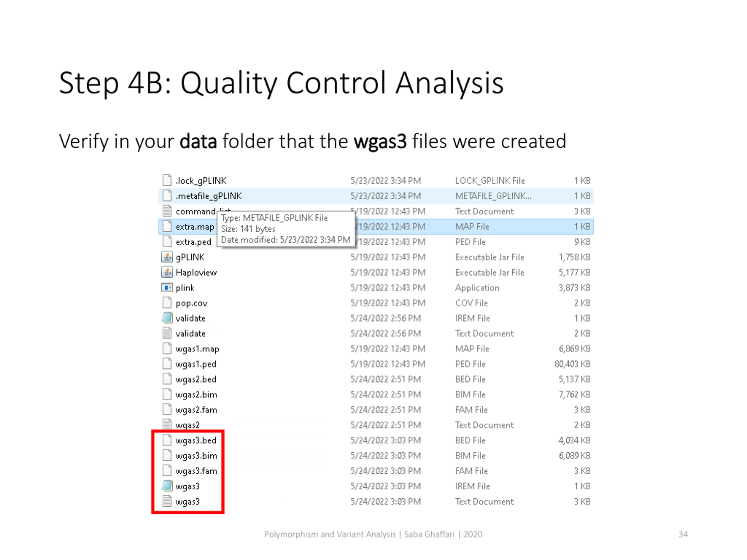Click the wgas1.map file icon
The height and width of the screenshot is (560, 747).
(167, 348)
